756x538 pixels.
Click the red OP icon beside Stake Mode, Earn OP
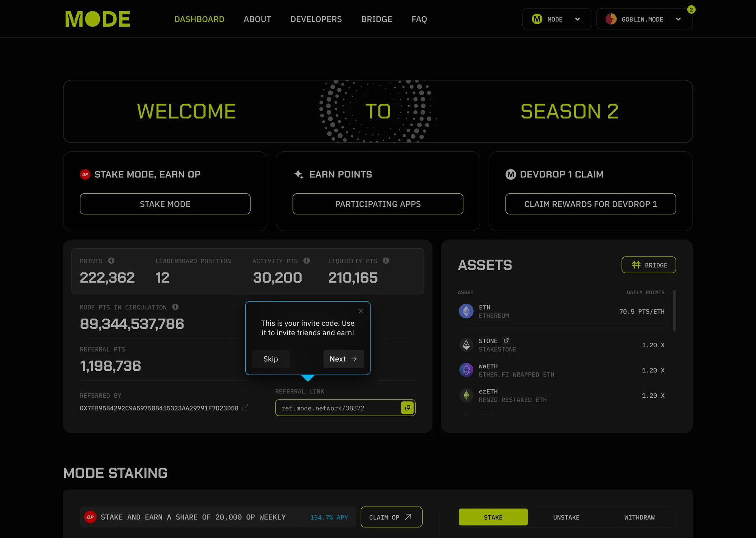pyautogui.click(x=85, y=174)
